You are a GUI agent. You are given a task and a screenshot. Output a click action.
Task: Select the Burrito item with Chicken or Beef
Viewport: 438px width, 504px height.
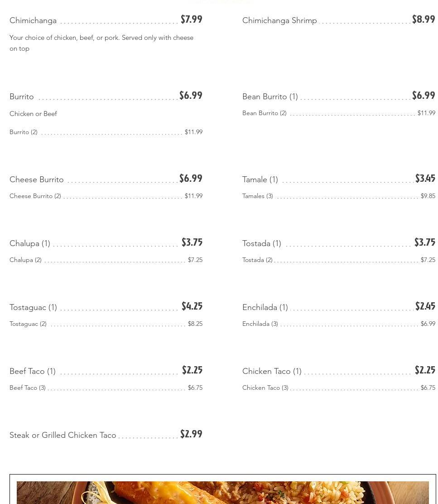22,97
